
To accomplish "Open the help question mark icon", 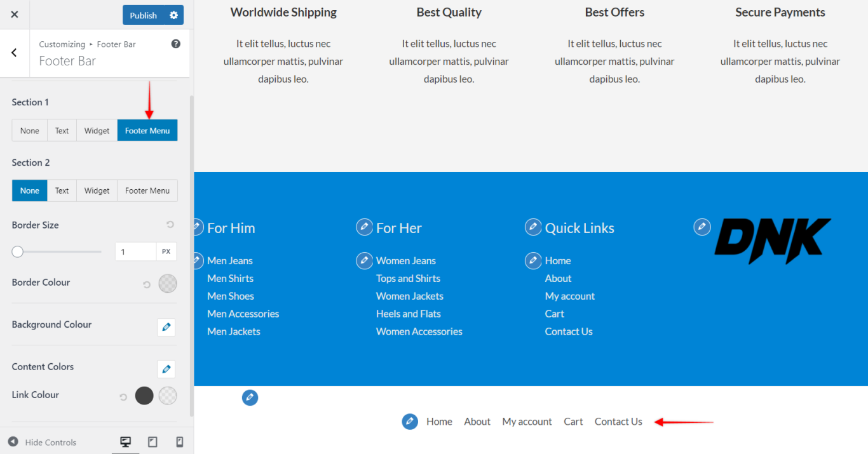I will [176, 44].
